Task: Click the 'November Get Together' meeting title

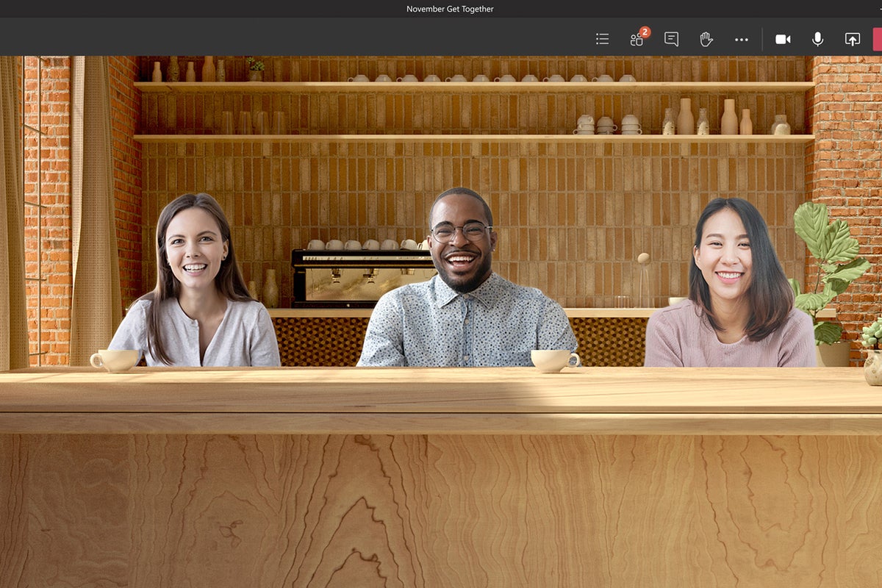Action: coord(450,9)
